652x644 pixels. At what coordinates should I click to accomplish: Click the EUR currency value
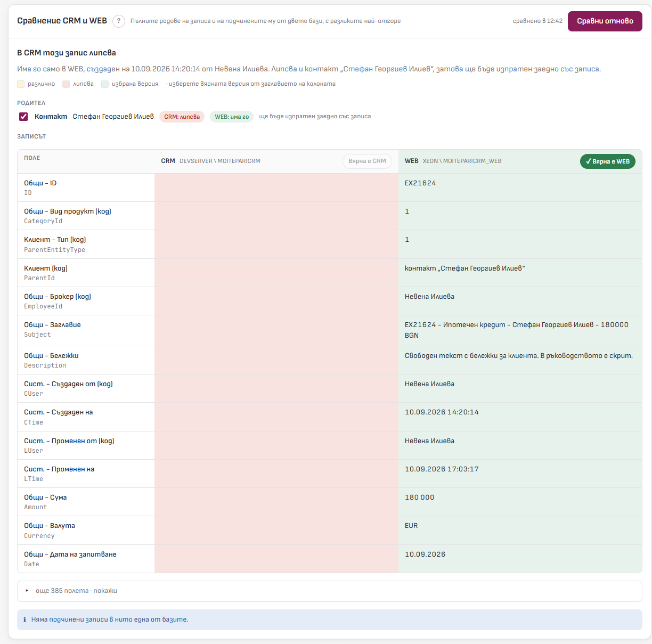coord(411,526)
